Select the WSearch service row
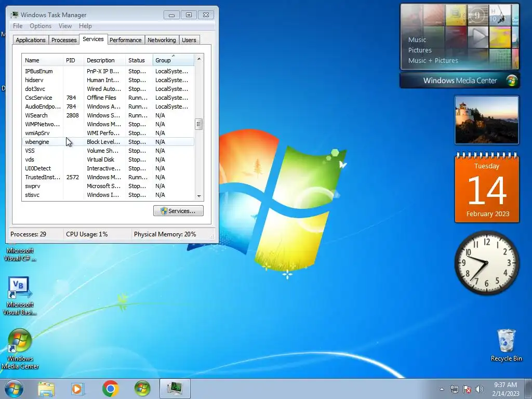532x399 pixels. pyautogui.click(x=108, y=115)
